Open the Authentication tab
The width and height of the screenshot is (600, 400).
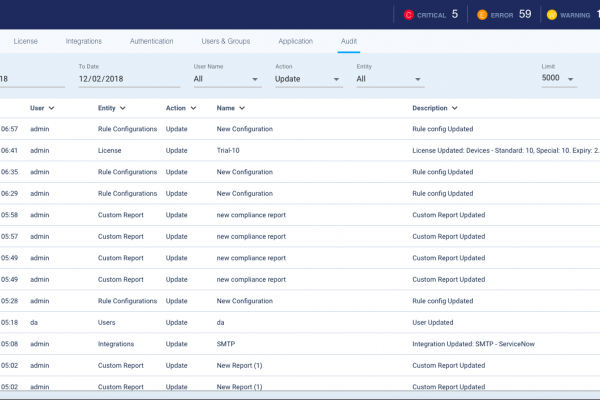[x=152, y=41]
